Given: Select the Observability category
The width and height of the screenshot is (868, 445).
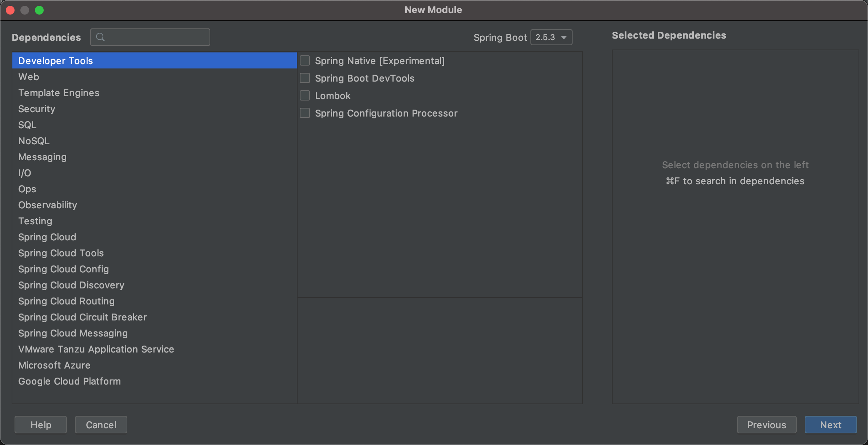Looking at the screenshot, I should click(x=155, y=205).
